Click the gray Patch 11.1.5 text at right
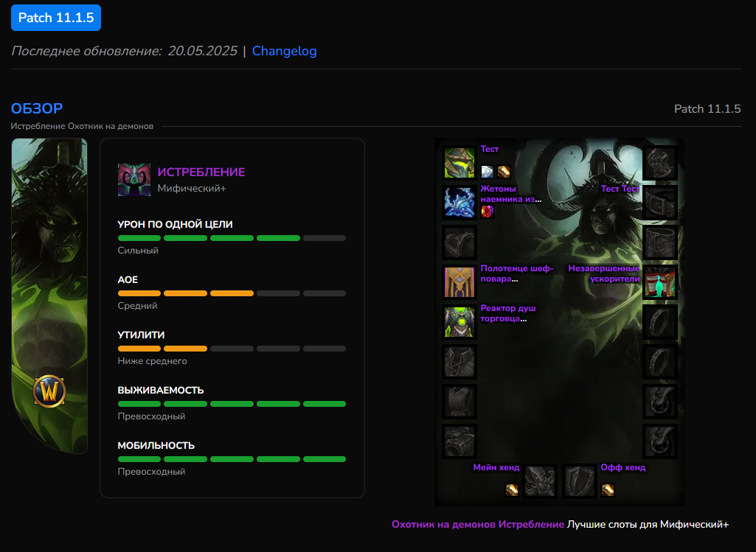756x552 pixels. (x=707, y=109)
